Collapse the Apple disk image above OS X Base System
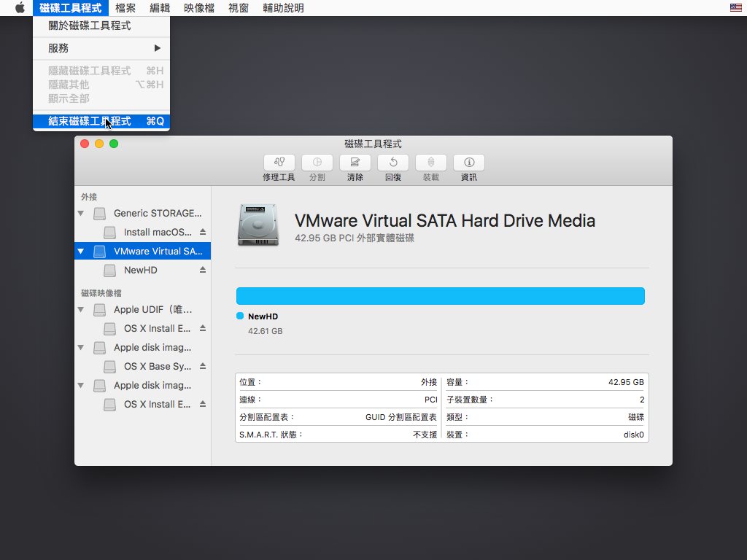 pyautogui.click(x=81, y=348)
